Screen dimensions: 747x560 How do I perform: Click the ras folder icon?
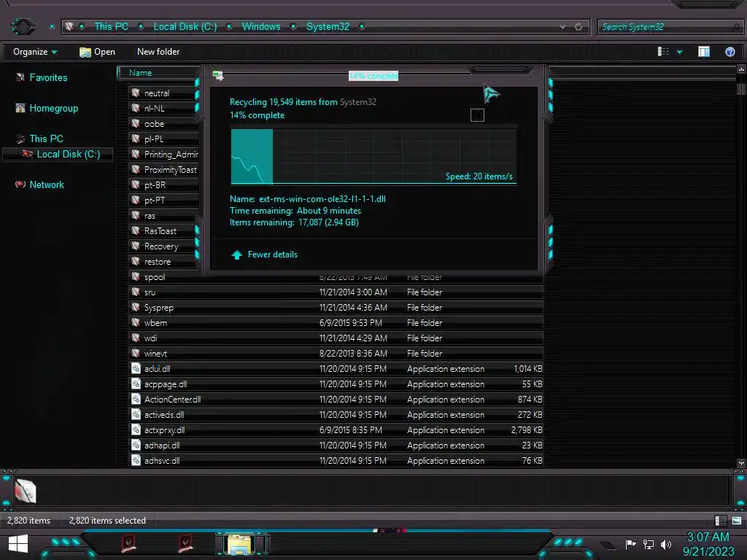pos(136,215)
